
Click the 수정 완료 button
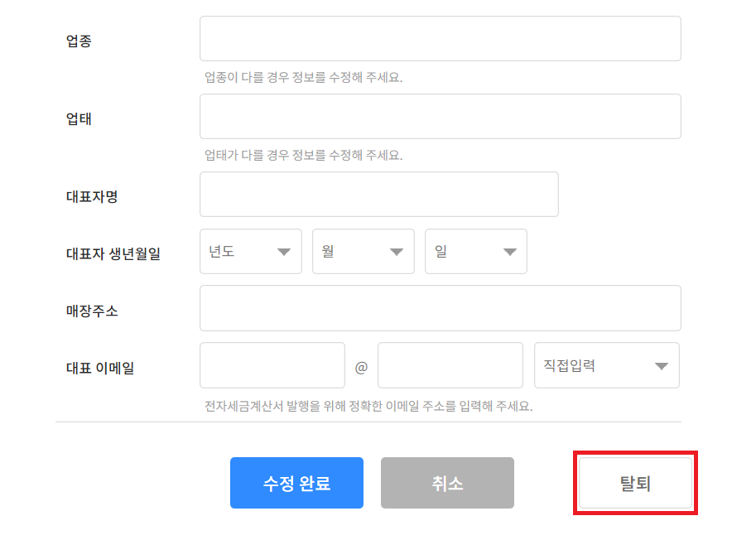[x=296, y=483]
